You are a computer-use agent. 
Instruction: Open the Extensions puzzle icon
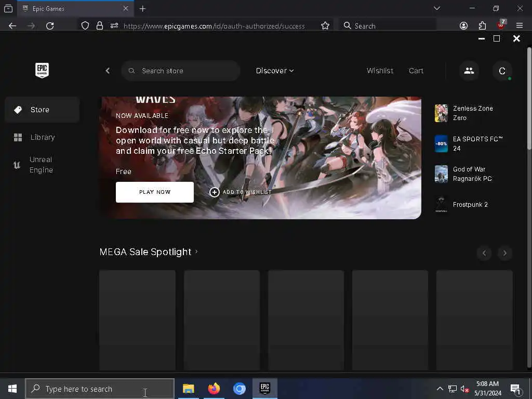482,26
